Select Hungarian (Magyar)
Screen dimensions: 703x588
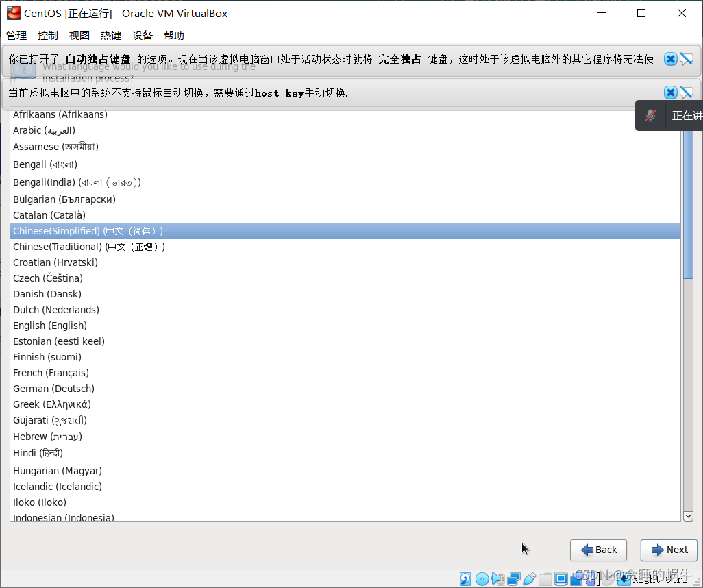[345, 471]
